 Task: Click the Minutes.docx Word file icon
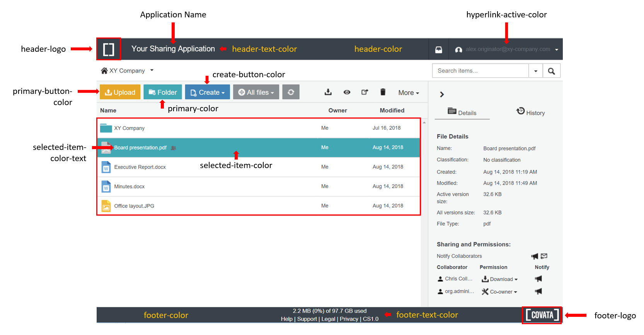[x=106, y=186]
